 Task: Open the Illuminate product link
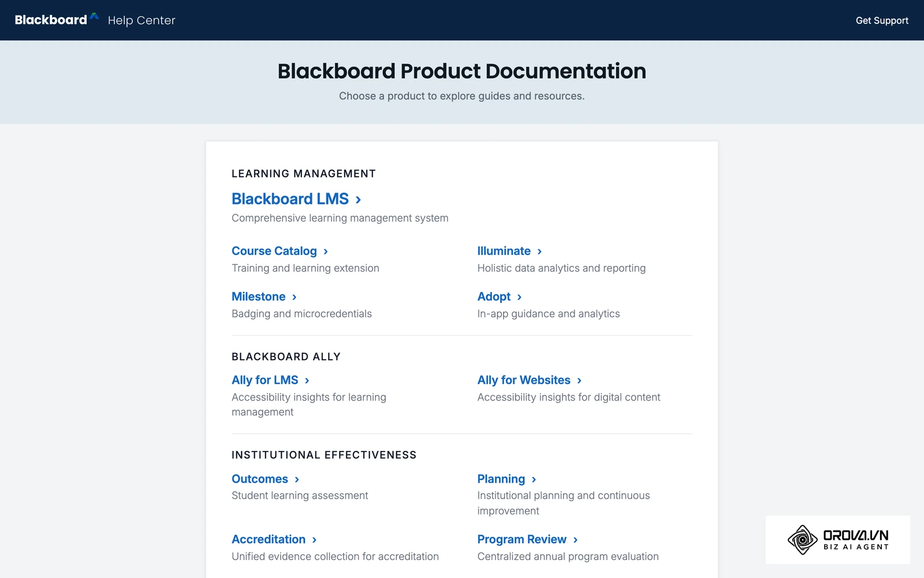click(x=504, y=251)
